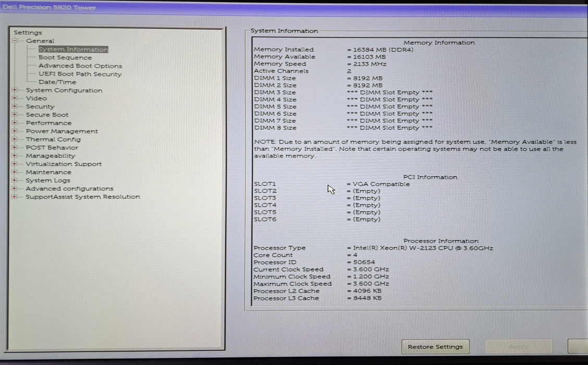Click the Processor Information heading
This screenshot has width=588, height=365.
coord(440,241)
